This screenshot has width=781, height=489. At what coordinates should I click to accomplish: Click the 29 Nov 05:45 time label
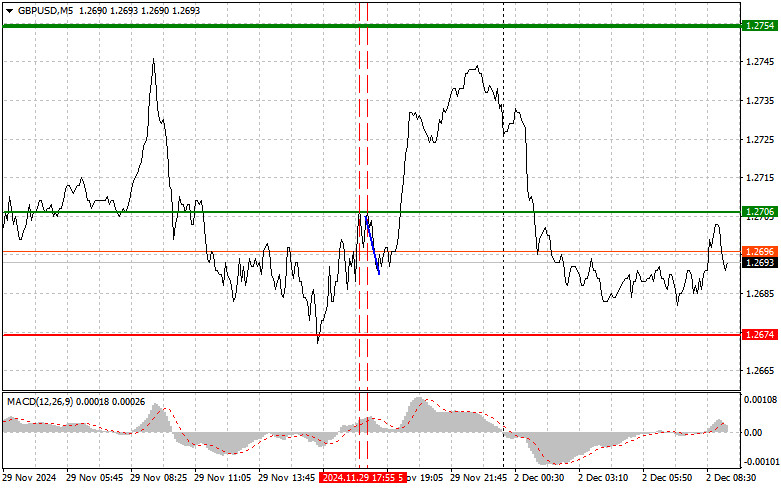click(x=95, y=478)
